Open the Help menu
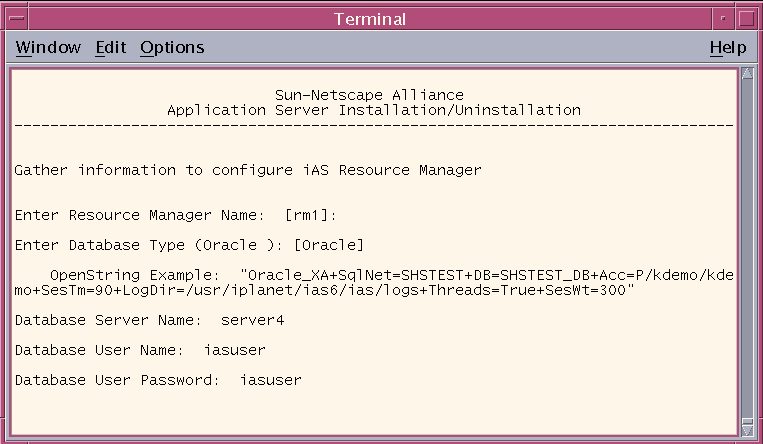Image resolution: width=763 pixels, height=444 pixels. point(728,47)
